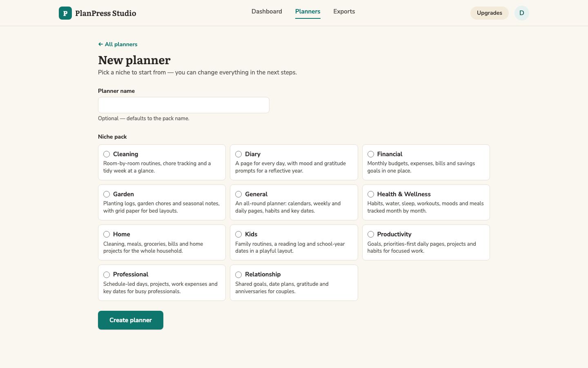Viewport: 588px width, 368px height.
Task: Click the Create planner button
Action: pos(131,320)
